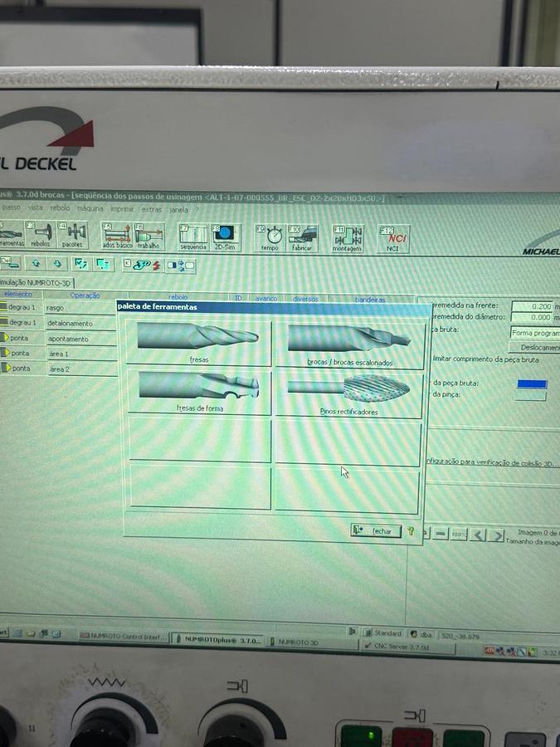This screenshot has height=747, width=560.
Task: Click the fechar button
Action: click(375, 531)
